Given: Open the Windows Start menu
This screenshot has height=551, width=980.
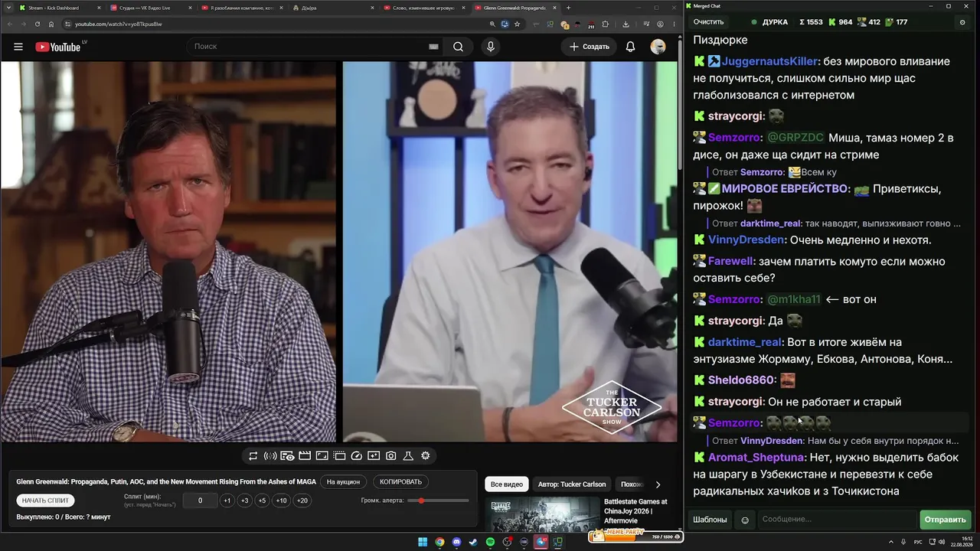Looking at the screenshot, I should (423, 543).
